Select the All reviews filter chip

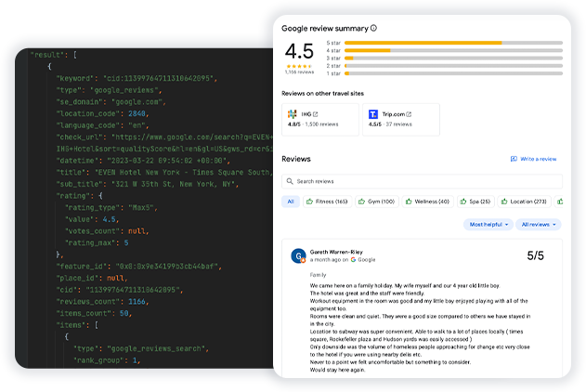tap(291, 202)
